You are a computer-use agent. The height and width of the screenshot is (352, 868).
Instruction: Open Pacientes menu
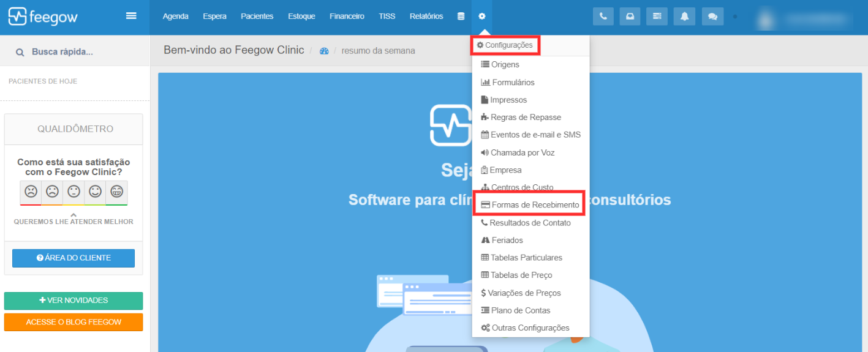coord(257,17)
